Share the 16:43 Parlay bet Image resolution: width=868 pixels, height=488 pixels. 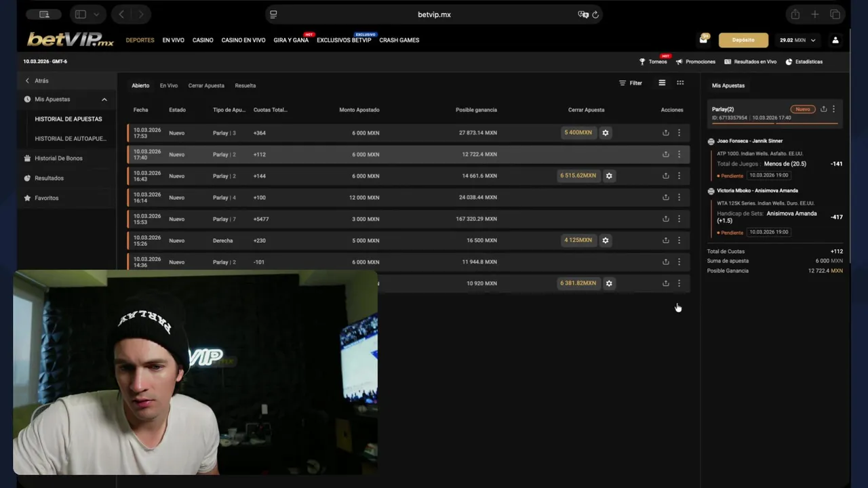coord(666,176)
